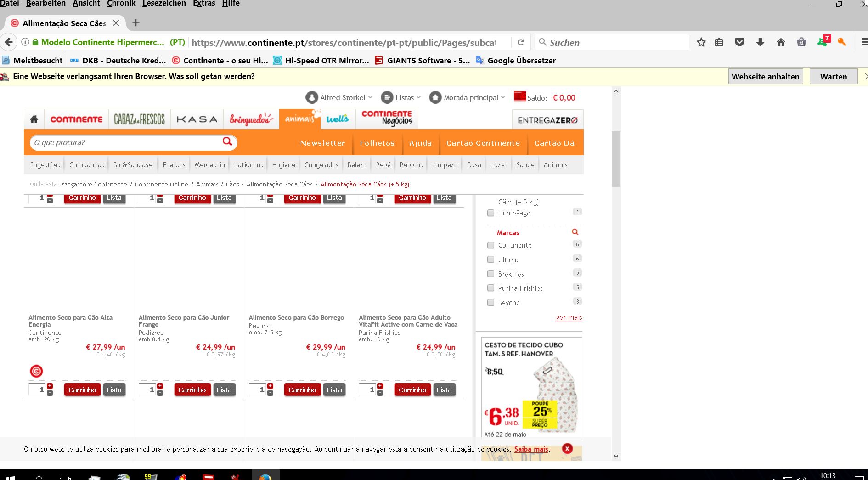Open the Datei menu

click(10, 3)
